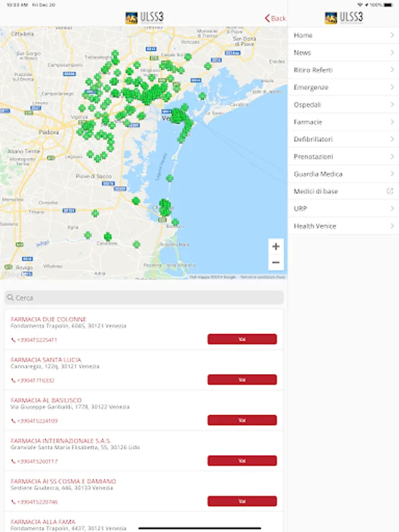This screenshot has width=399, height=532.
Task: Open the Guardia Medica menu item
Action: pos(343,174)
